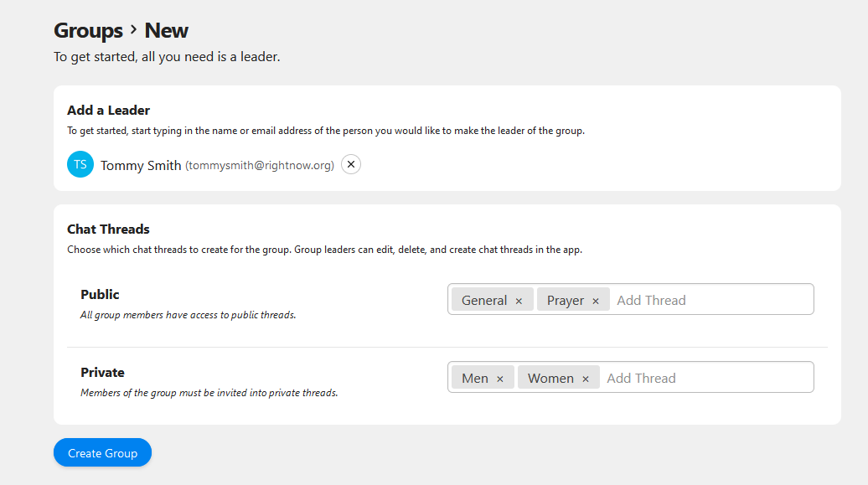Remove the Men thread tag
The width and height of the screenshot is (868, 485).
click(x=500, y=379)
